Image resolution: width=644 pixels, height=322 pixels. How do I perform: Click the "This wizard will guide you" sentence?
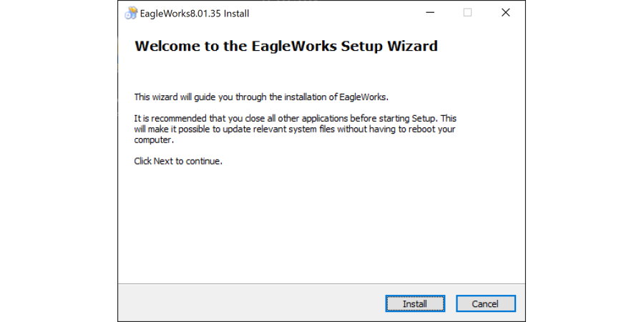(261, 97)
